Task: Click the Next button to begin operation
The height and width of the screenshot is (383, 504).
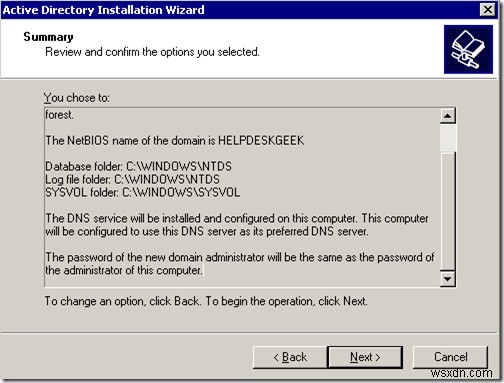Action: [x=365, y=357]
